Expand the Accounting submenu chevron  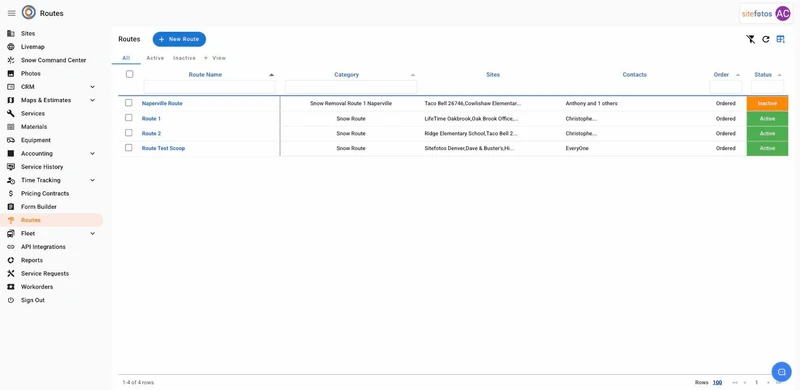[x=92, y=153]
